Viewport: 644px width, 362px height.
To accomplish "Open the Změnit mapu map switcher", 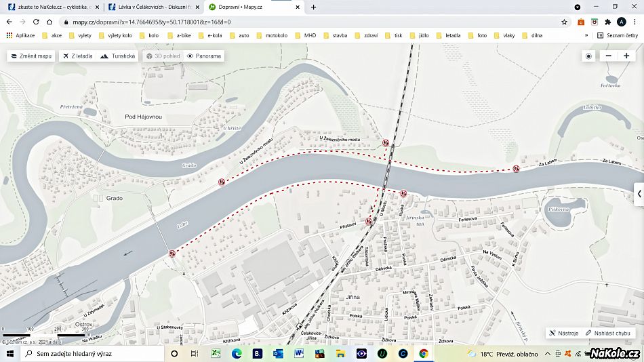I will [x=31, y=56].
